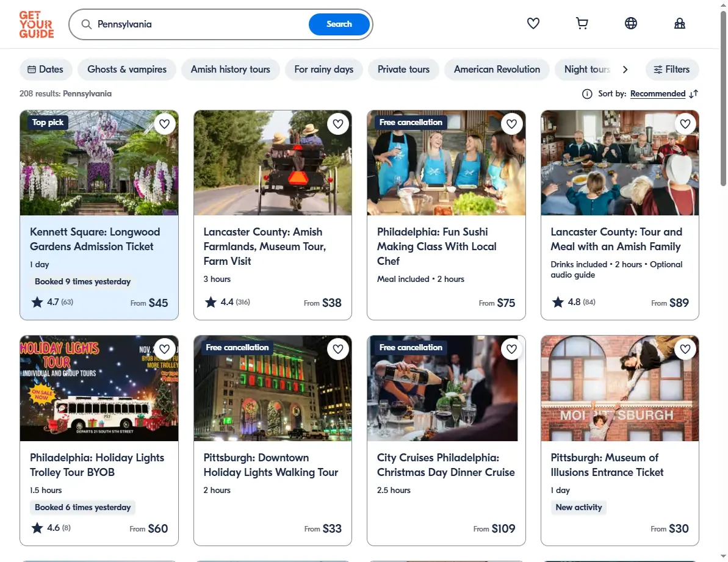Open the profile icon in header
Viewport: 728px width, 562px height.
click(679, 23)
